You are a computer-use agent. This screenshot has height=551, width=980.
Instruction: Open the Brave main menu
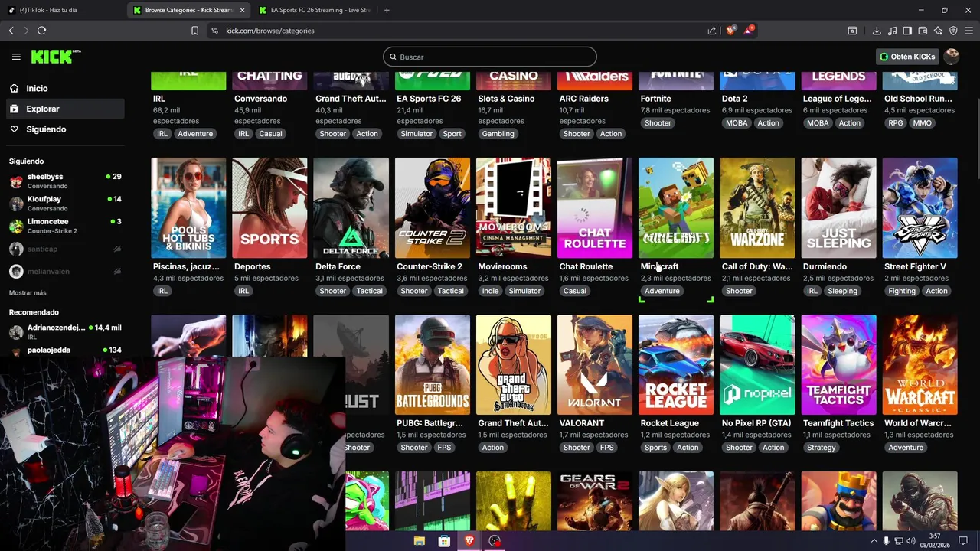point(969,31)
